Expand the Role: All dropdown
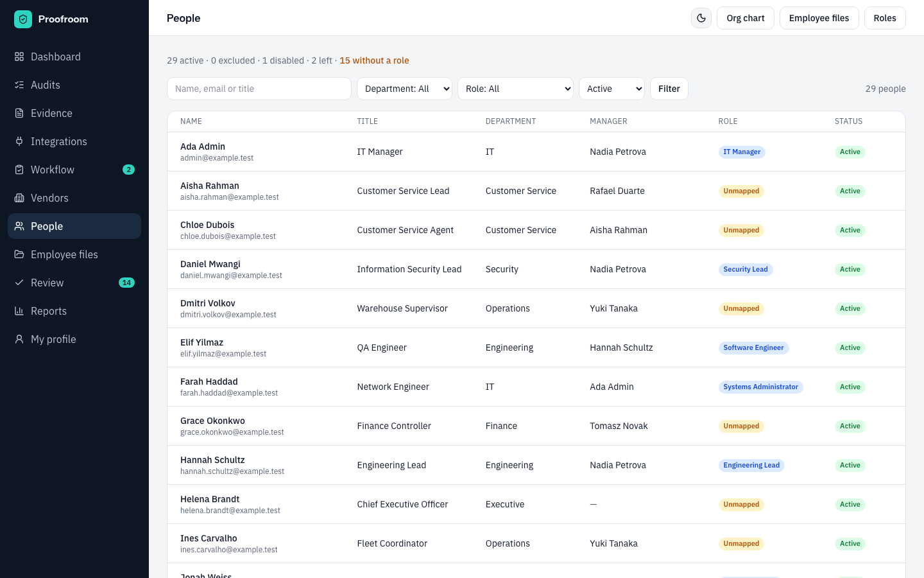 [x=515, y=89]
